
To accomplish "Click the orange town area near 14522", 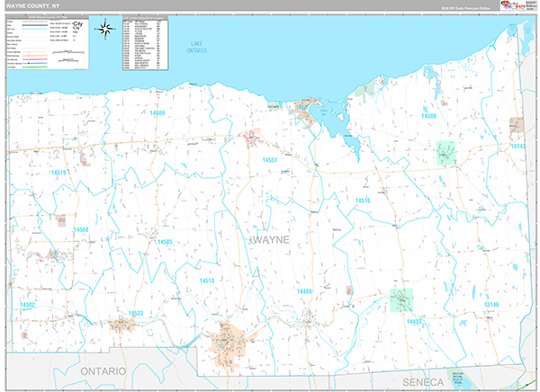I will pos(121,325).
